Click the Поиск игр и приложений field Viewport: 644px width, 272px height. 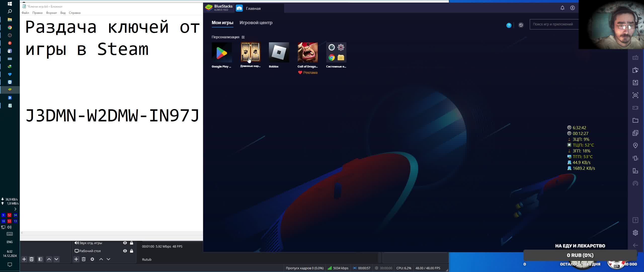point(553,24)
